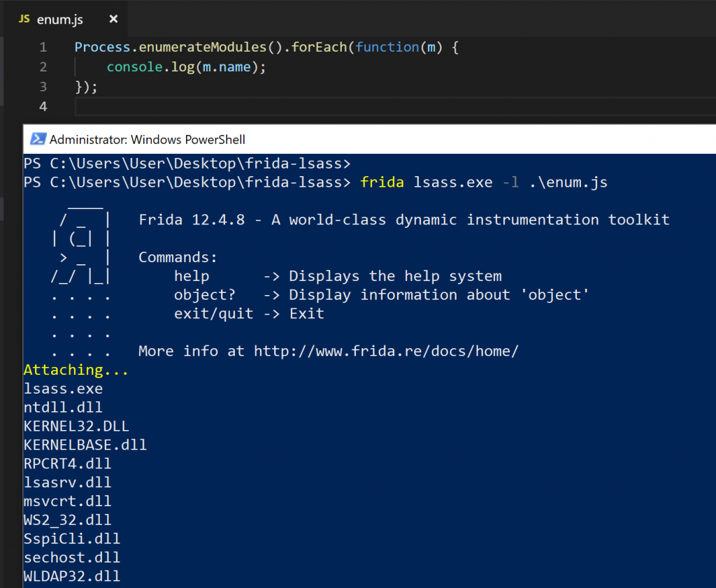Click line number 2 in the editor gutter
The height and width of the screenshot is (588, 716).
[43, 67]
